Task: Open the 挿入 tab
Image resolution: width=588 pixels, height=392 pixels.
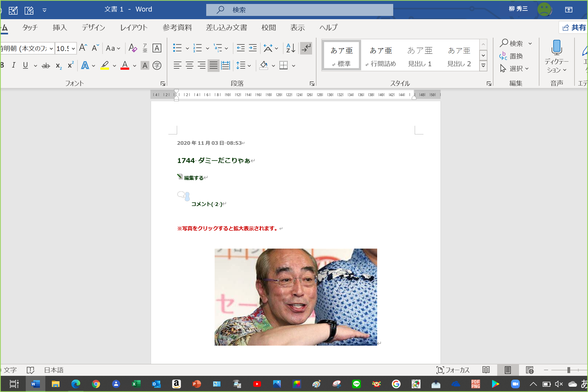Action: (60, 28)
